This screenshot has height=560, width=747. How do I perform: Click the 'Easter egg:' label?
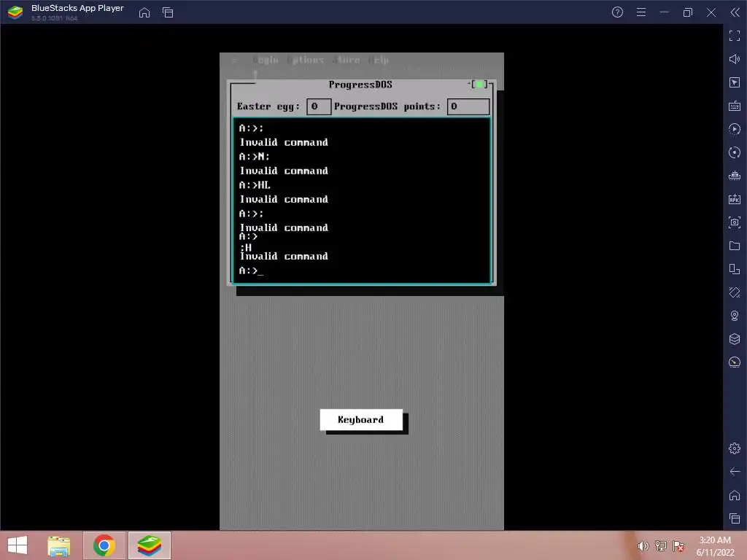(268, 106)
